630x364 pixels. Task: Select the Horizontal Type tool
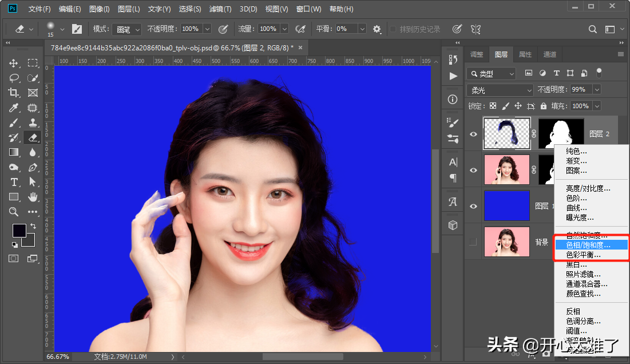point(14,182)
